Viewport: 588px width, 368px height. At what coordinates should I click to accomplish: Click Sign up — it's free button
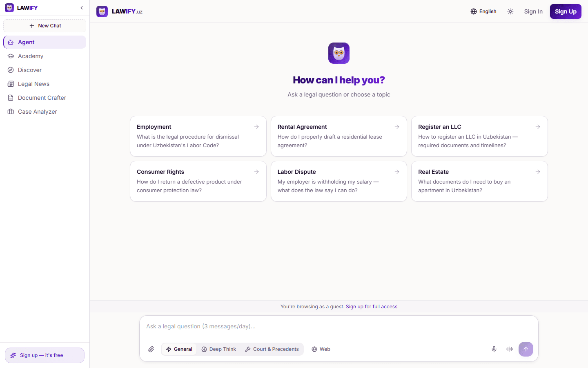tap(45, 355)
